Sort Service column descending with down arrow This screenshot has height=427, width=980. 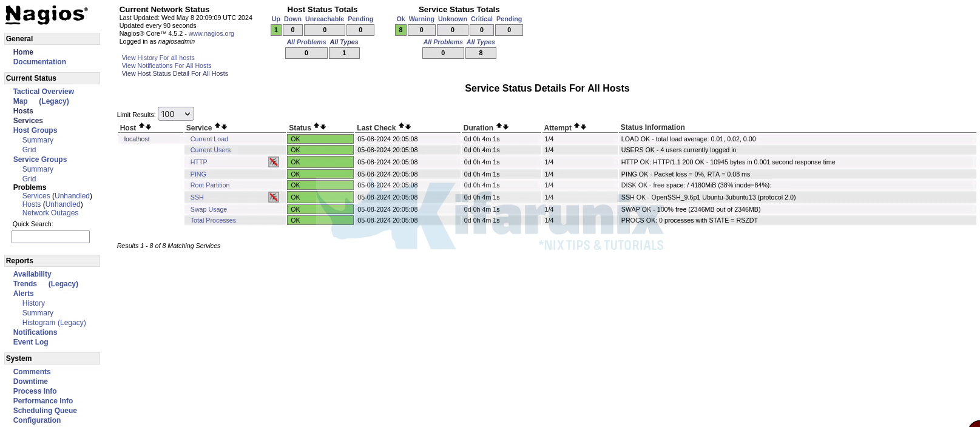pos(224,127)
